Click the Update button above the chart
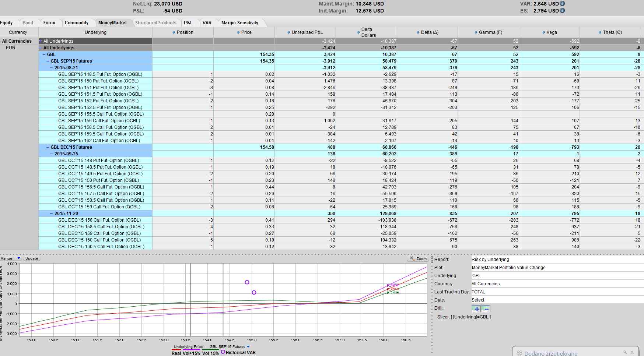Viewport: 644px width, 356px height. point(32,258)
